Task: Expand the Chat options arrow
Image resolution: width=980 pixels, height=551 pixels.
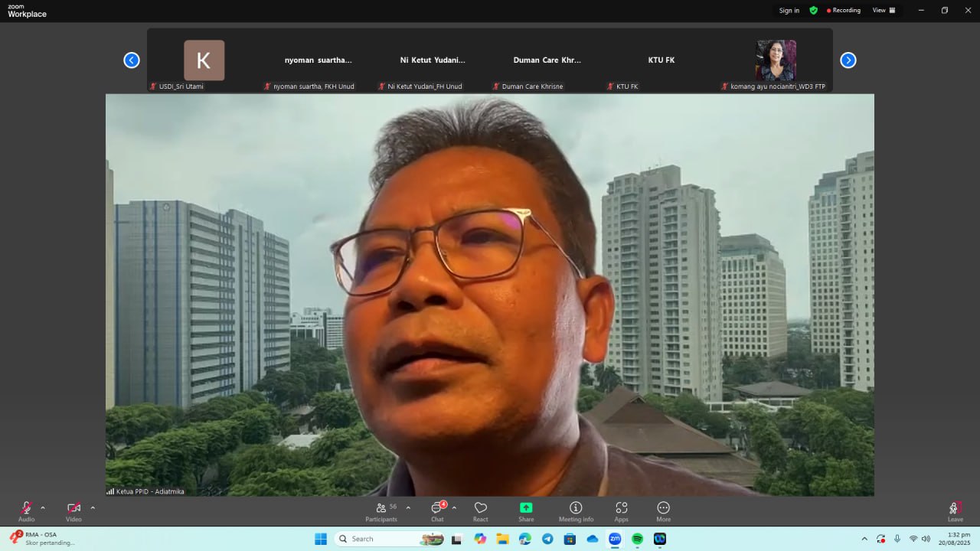Action: tap(454, 507)
